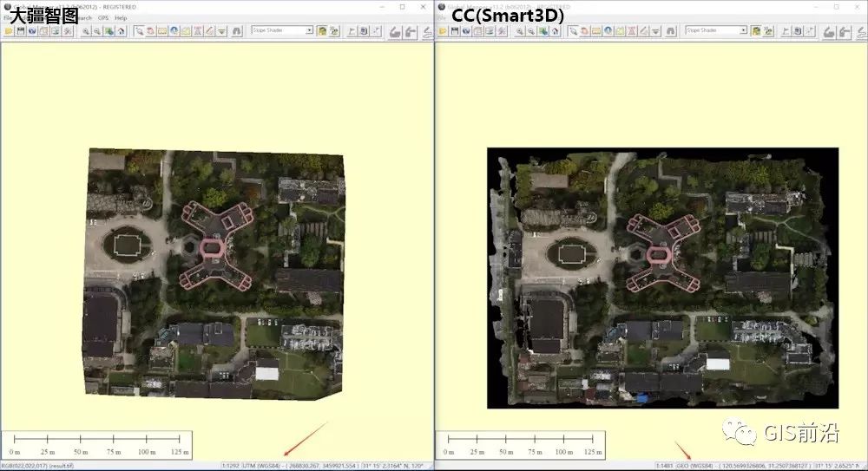Click the black-bordered orthoimage in right window
868x471 pixels.
click(x=662, y=278)
